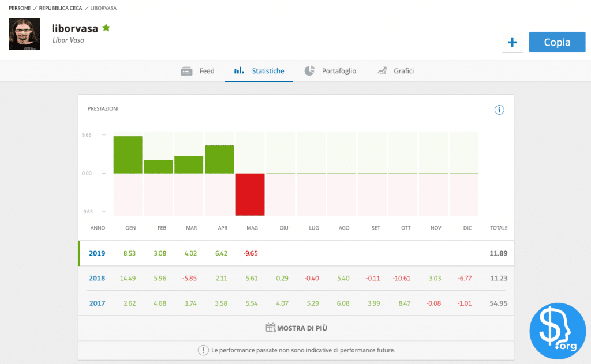Click the green March bar in chart
Viewport: 591px width, 364px height.
click(189, 164)
